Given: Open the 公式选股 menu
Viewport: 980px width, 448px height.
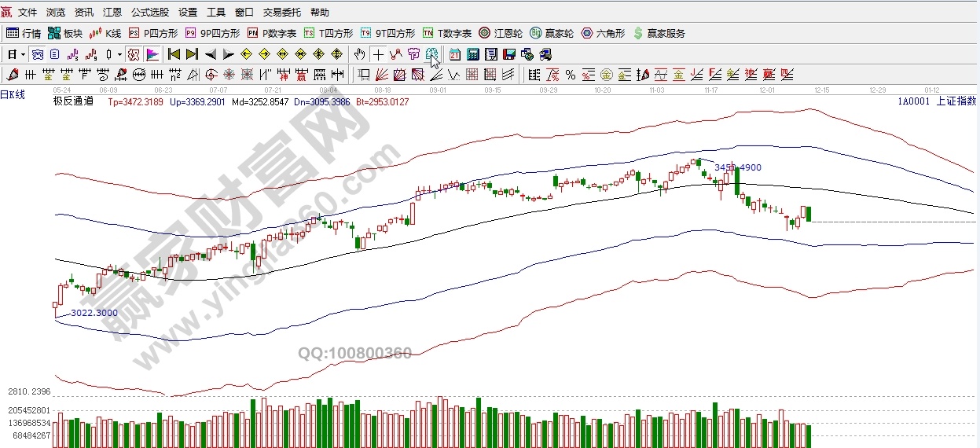Looking at the screenshot, I should pyautogui.click(x=149, y=13).
